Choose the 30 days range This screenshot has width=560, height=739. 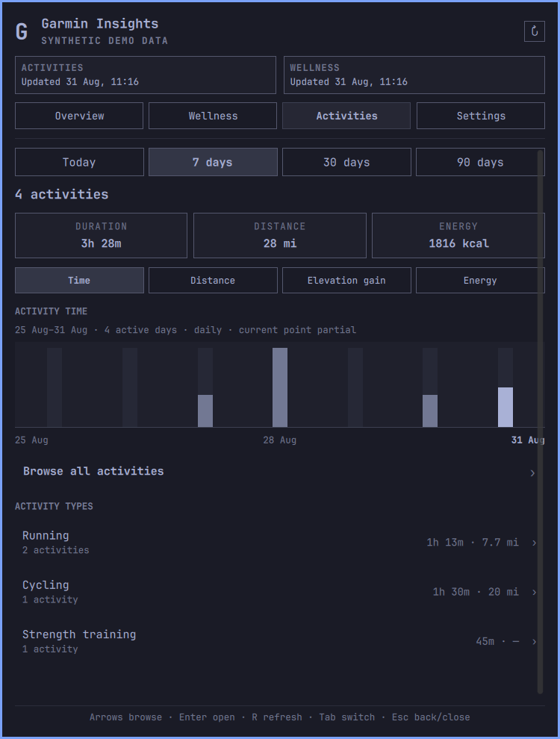pyautogui.click(x=346, y=162)
